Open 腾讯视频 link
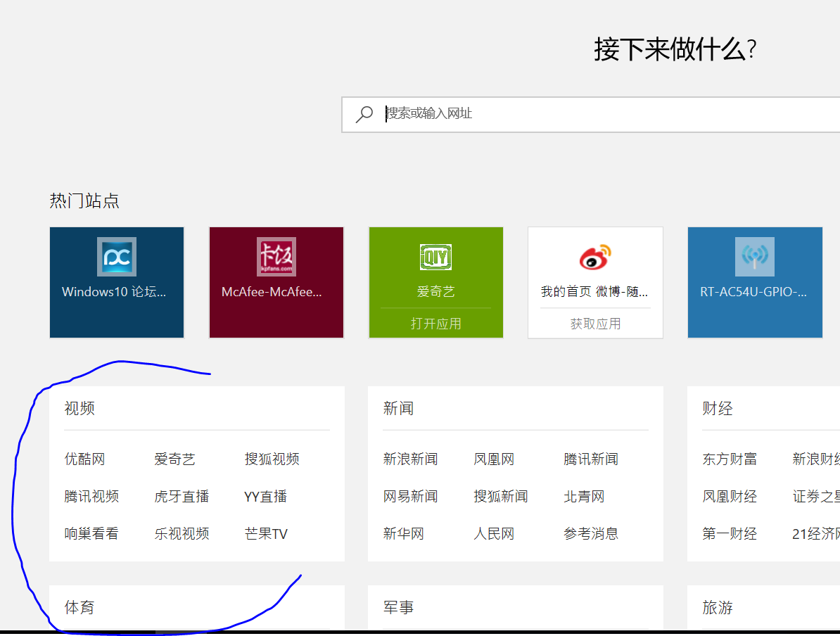The height and width of the screenshot is (636, 840). 91,497
